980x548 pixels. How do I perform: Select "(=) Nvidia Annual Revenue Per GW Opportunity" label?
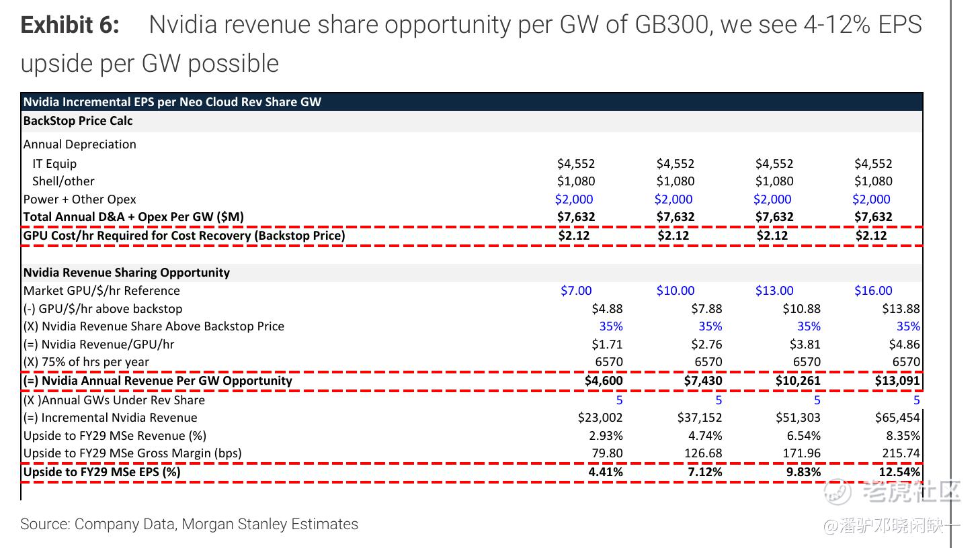157,381
